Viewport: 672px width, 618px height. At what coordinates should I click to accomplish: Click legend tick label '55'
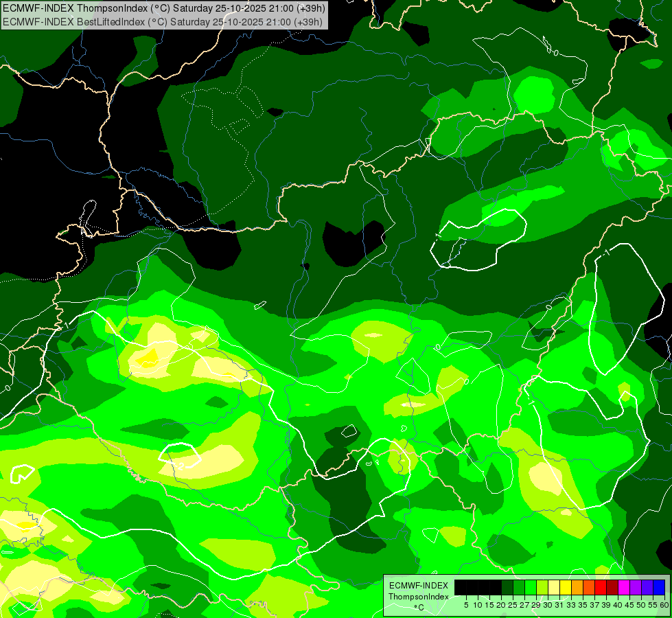pyautogui.click(x=653, y=605)
